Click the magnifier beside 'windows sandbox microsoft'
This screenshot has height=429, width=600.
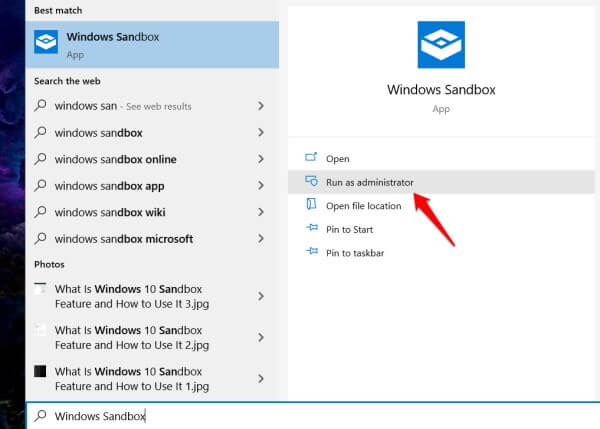coord(41,238)
